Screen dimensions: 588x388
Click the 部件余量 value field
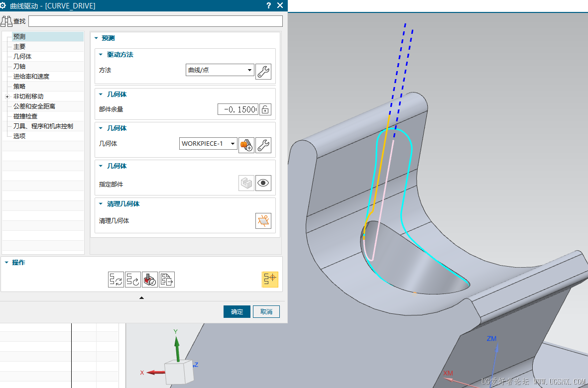pyautogui.click(x=237, y=109)
